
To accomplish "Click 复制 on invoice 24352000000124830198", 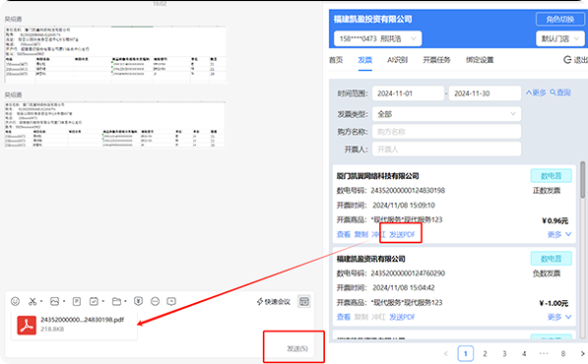I will (361, 234).
